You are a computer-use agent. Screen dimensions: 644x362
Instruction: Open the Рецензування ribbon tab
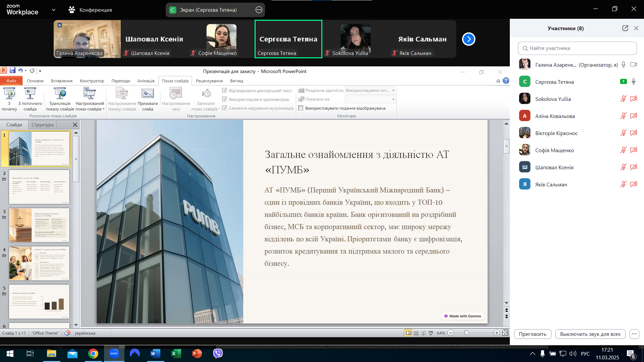(x=209, y=81)
